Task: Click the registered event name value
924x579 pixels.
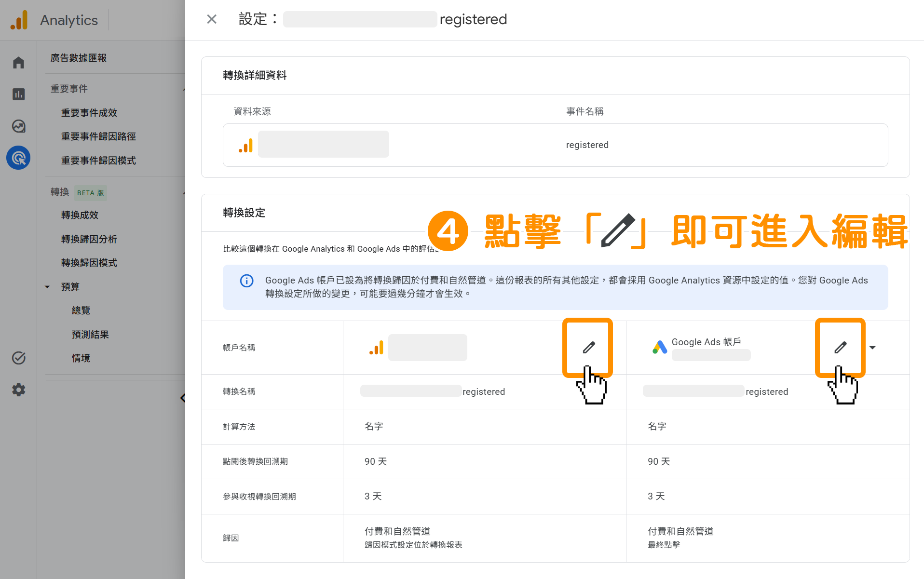Action: 587,145
